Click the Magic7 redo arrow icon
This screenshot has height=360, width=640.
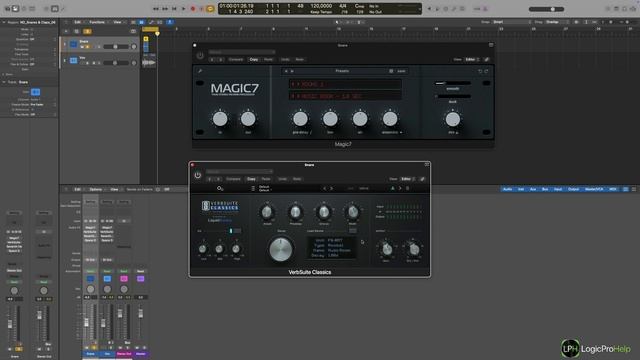(x=487, y=71)
